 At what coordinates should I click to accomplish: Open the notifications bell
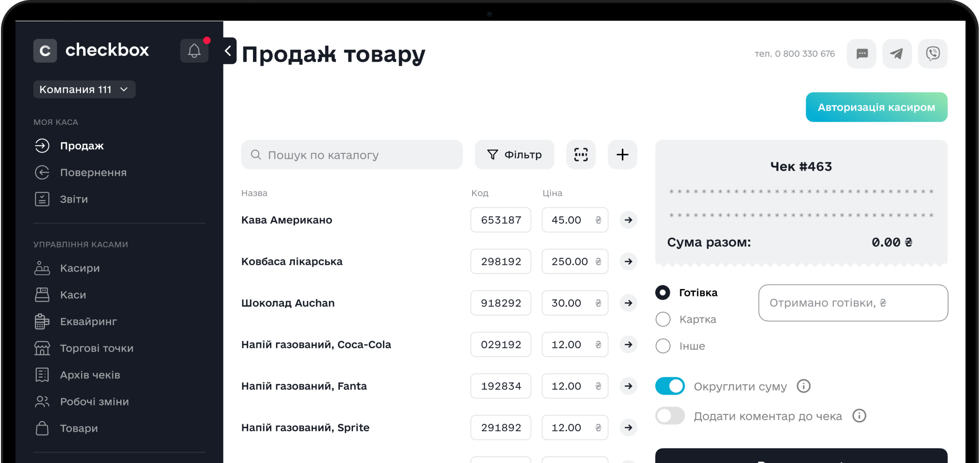194,51
